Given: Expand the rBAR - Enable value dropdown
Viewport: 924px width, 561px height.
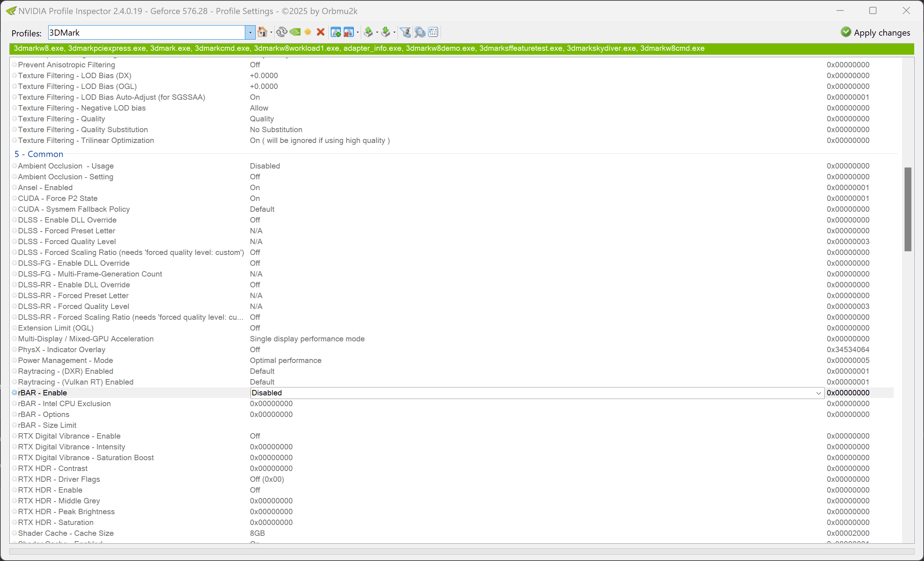Looking at the screenshot, I should click(818, 393).
